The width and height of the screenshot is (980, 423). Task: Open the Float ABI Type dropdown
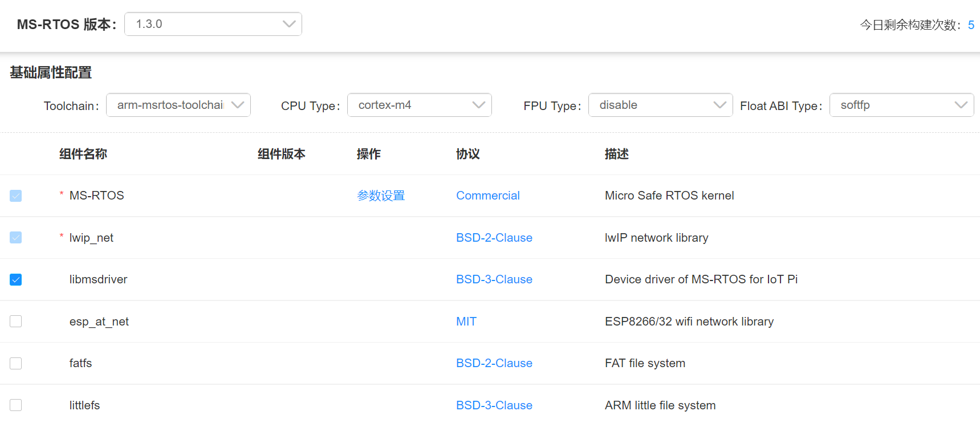pyautogui.click(x=901, y=105)
